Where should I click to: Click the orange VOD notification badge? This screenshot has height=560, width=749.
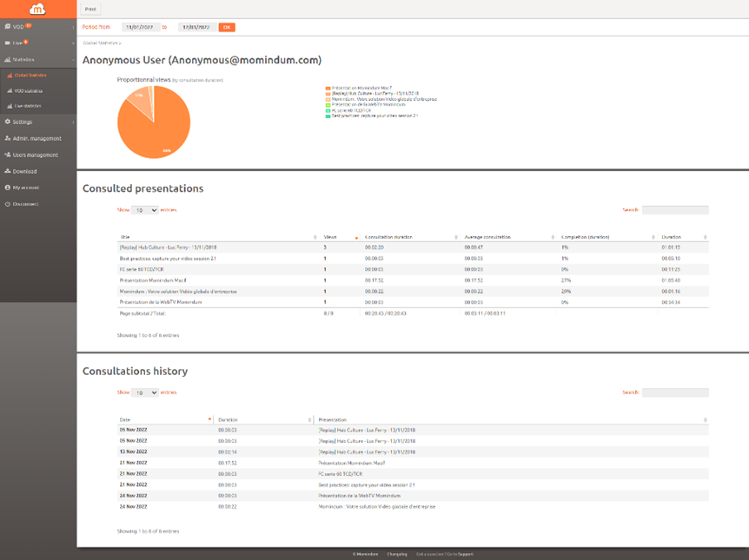pyautogui.click(x=29, y=25)
